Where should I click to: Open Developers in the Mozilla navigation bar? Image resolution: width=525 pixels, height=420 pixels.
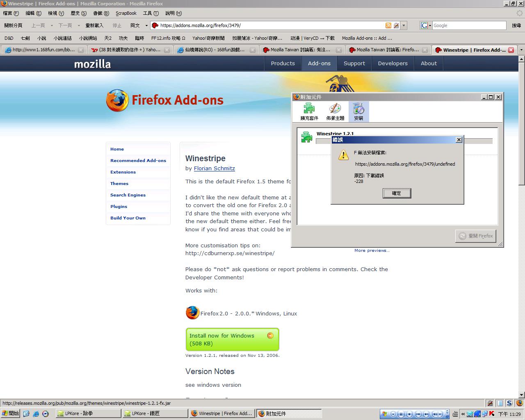[x=393, y=63]
